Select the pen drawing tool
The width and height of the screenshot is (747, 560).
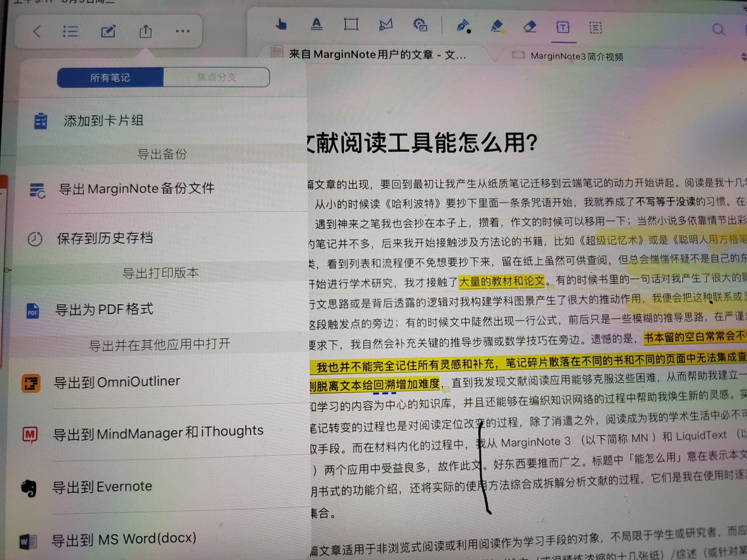(463, 26)
